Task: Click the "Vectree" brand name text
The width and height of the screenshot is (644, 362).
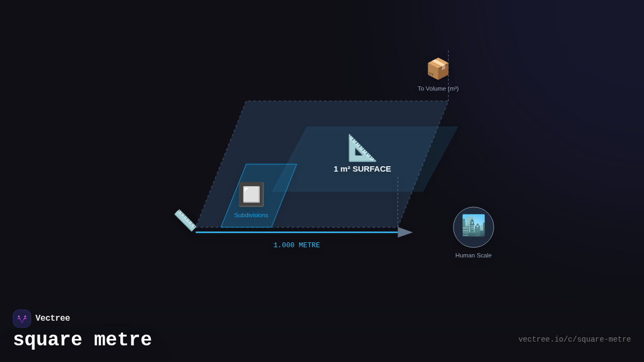Action: pos(53,319)
